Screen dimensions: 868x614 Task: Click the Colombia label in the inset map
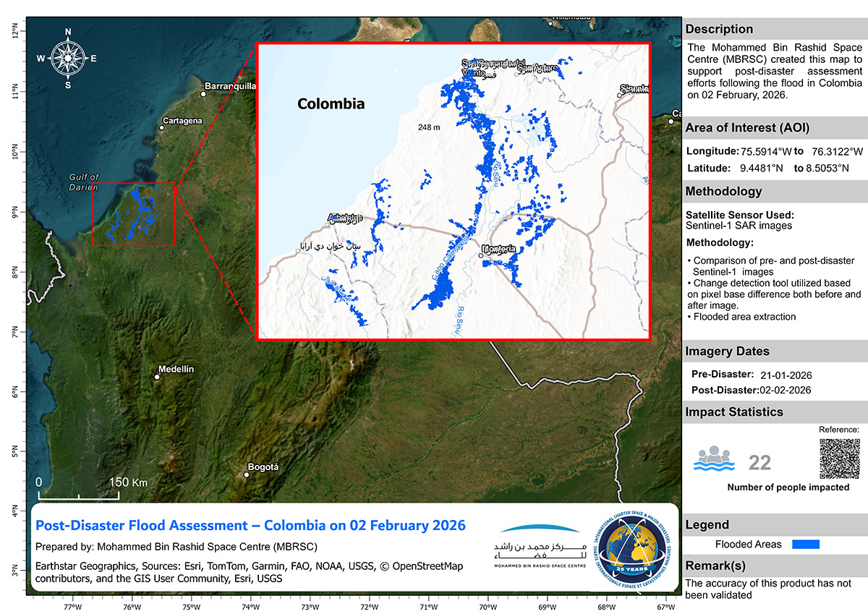[x=331, y=104]
